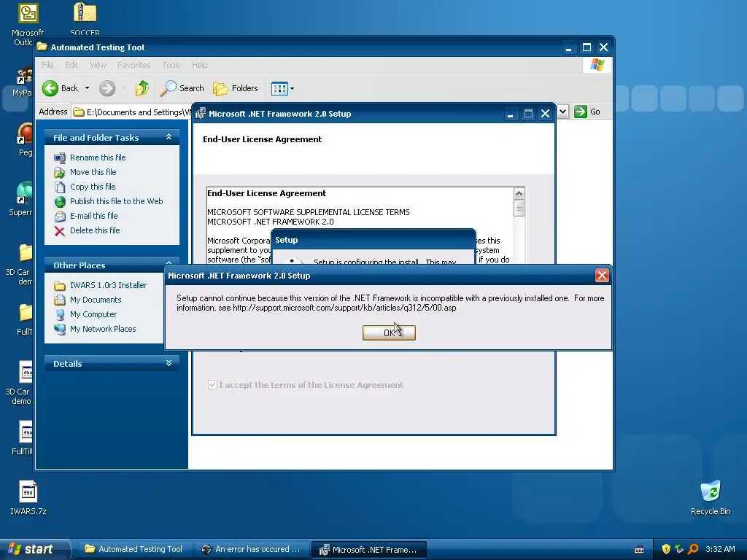Image resolution: width=747 pixels, height=560 pixels.
Task: Open My Network Places link
Action: (x=103, y=329)
